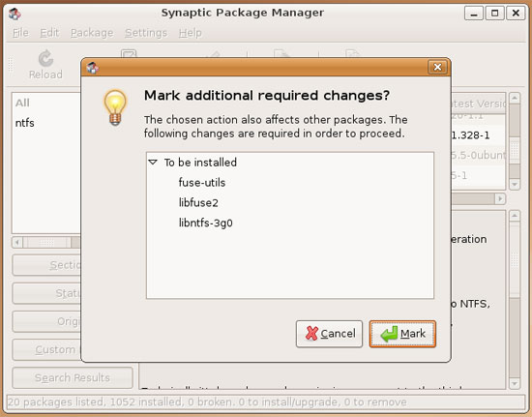
Task: Cancel the additional required changes
Action: pos(329,334)
